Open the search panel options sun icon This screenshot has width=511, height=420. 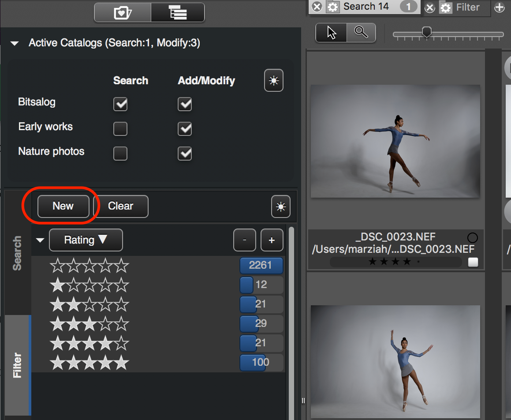(x=280, y=206)
